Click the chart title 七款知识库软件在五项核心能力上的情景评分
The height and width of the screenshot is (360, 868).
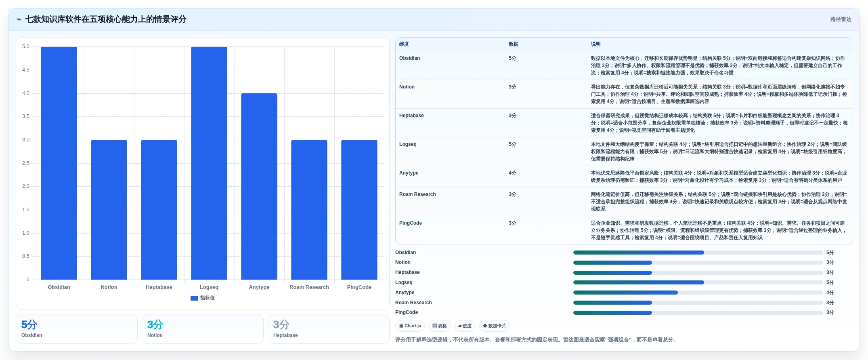[x=105, y=19]
